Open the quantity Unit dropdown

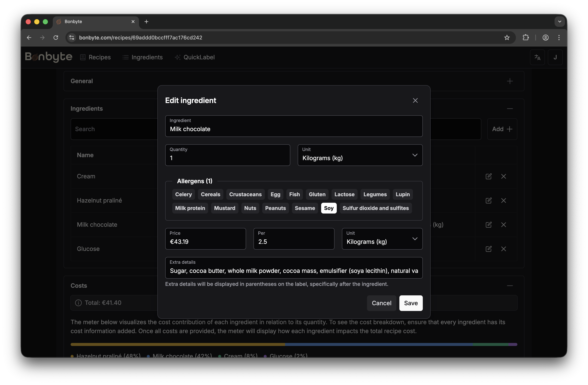(360, 155)
